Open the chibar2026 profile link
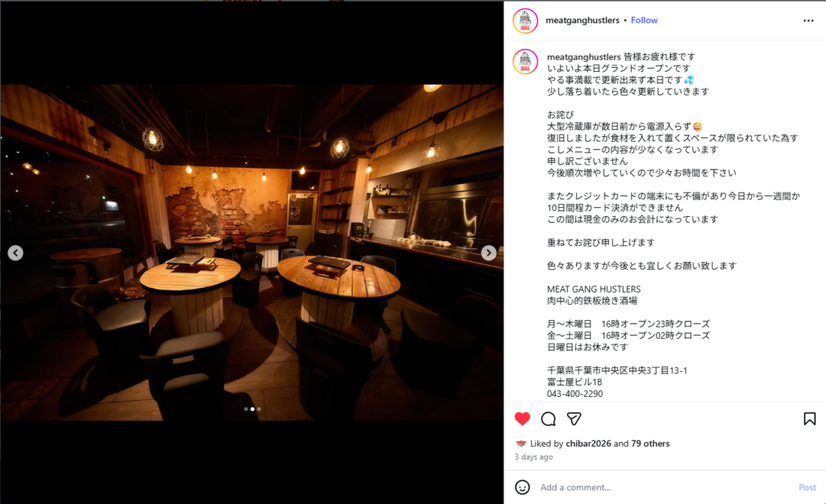826x504 pixels. 588,444
